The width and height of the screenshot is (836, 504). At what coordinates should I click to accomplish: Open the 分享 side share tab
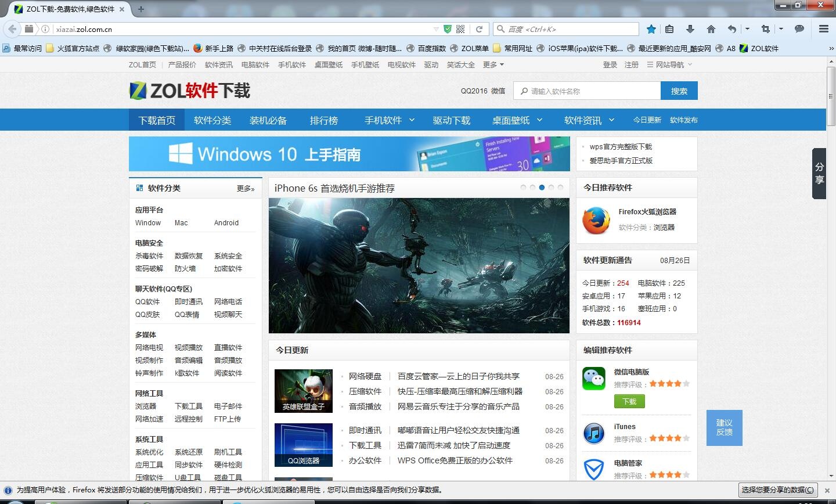tap(819, 174)
